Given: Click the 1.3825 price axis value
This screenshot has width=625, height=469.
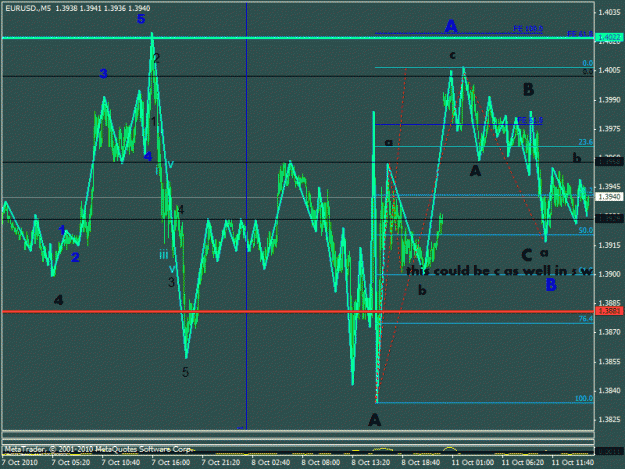Looking at the screenshot, I should pyautogui.click(x=609, y=420).
